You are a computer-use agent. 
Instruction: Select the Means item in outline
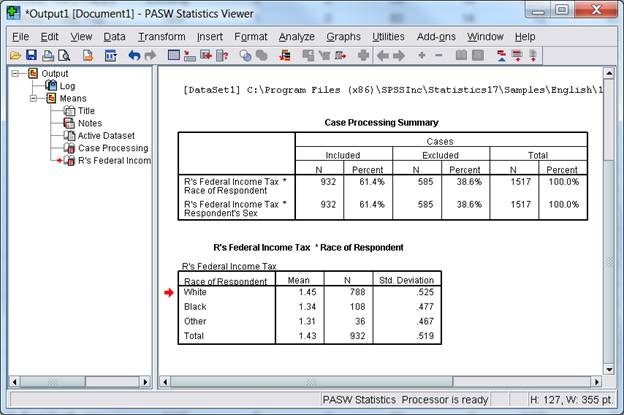coord(73,98)
